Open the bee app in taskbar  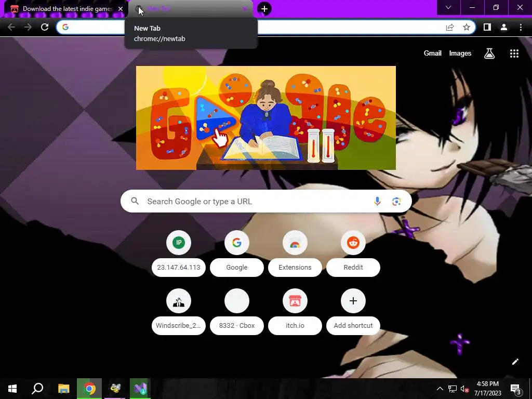point(115,389)
